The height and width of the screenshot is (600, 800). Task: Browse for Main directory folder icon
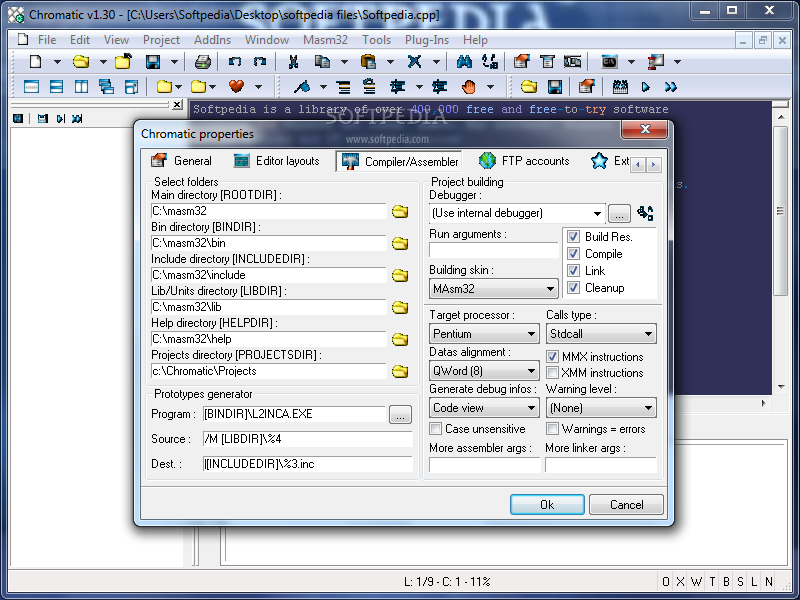click(400, 211)
